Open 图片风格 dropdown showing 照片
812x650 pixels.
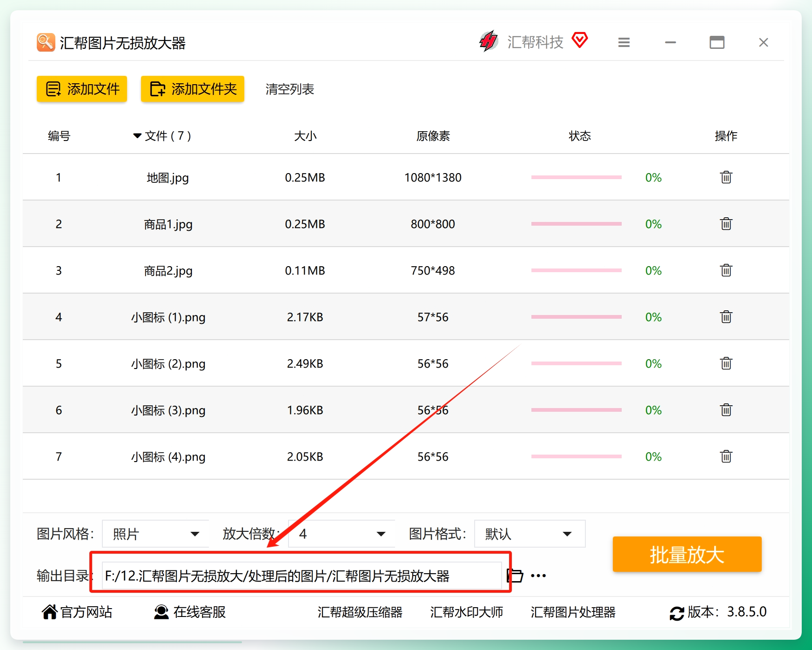tap(155, 534)
